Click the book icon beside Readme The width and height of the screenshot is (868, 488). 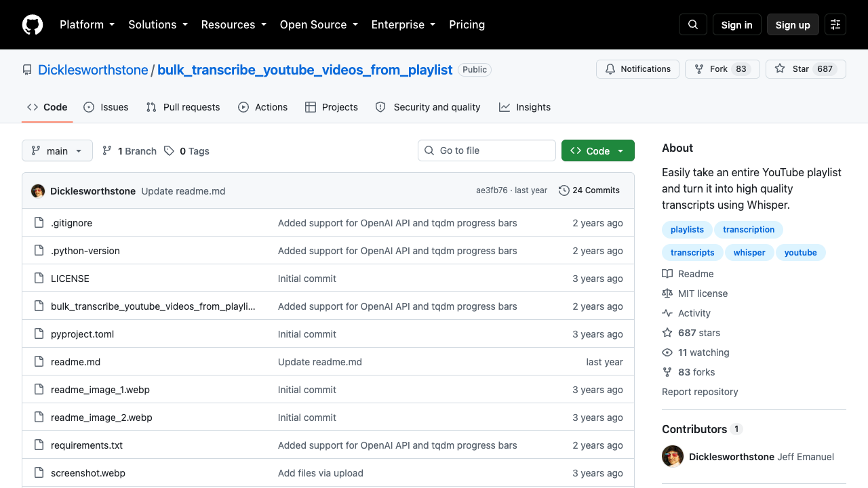(667, 274)
